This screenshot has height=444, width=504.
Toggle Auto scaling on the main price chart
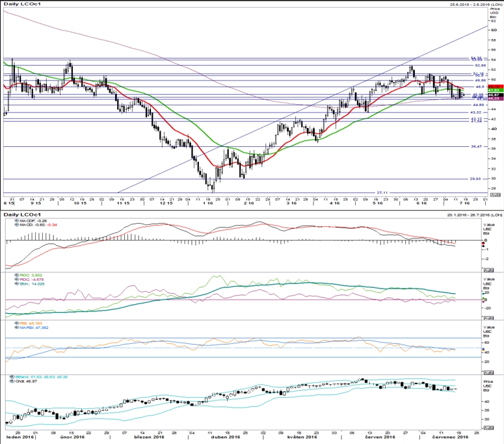click(x=495, y=194)
